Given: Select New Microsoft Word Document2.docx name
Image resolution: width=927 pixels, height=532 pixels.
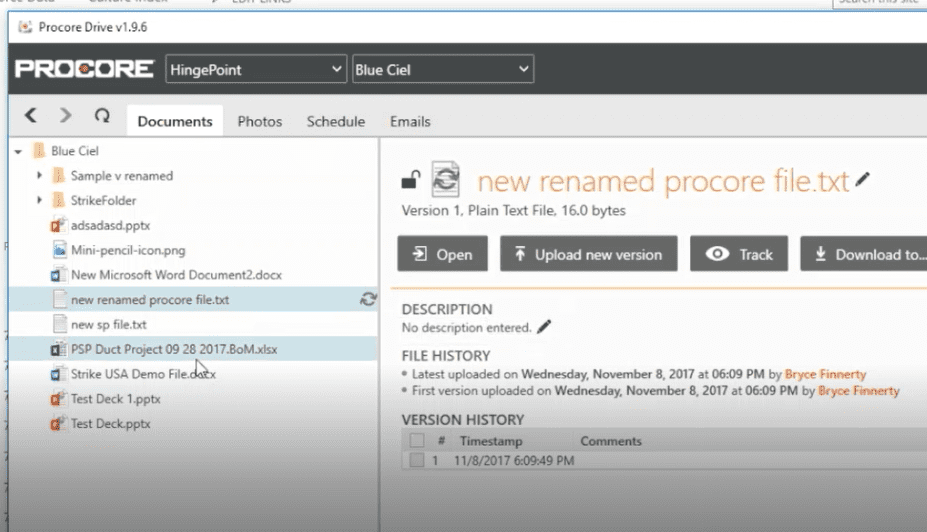Looking at the screenshot, I should point(176,275).
